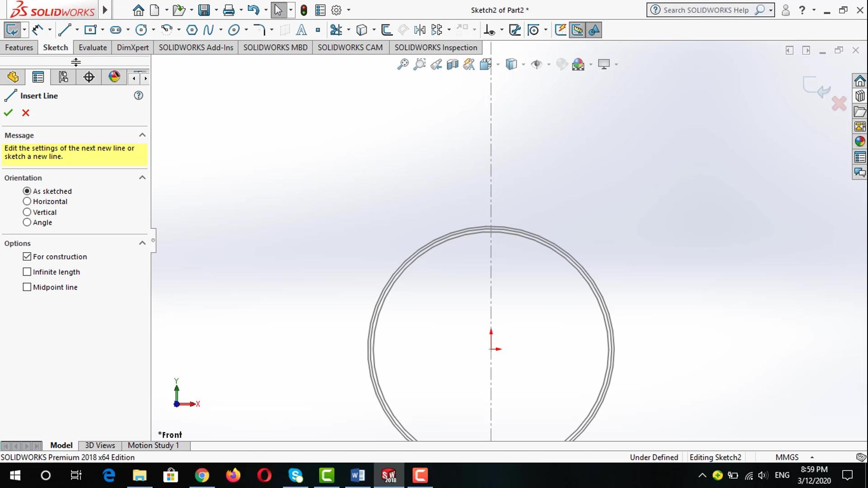Open the Evaluate tab
The width and height of the screenshot is (868, 488).
[x=93, y=47]
